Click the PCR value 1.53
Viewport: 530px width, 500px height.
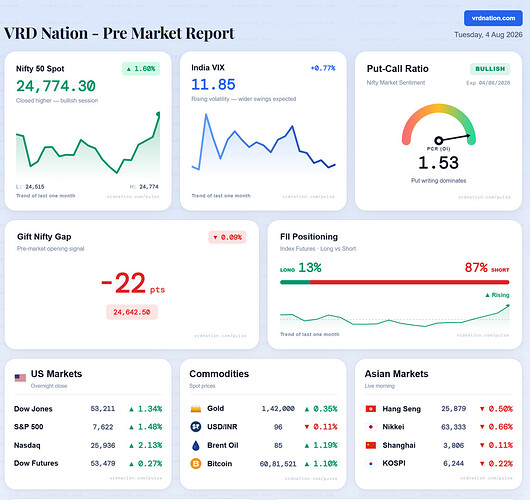(x=438, y=163)
